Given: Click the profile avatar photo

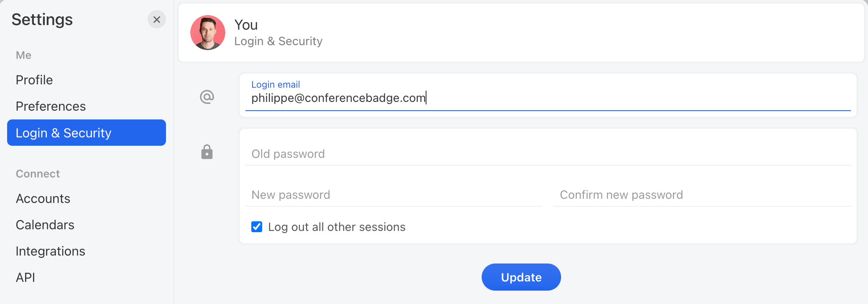Looking at the screenshot, I should [208, 32].
